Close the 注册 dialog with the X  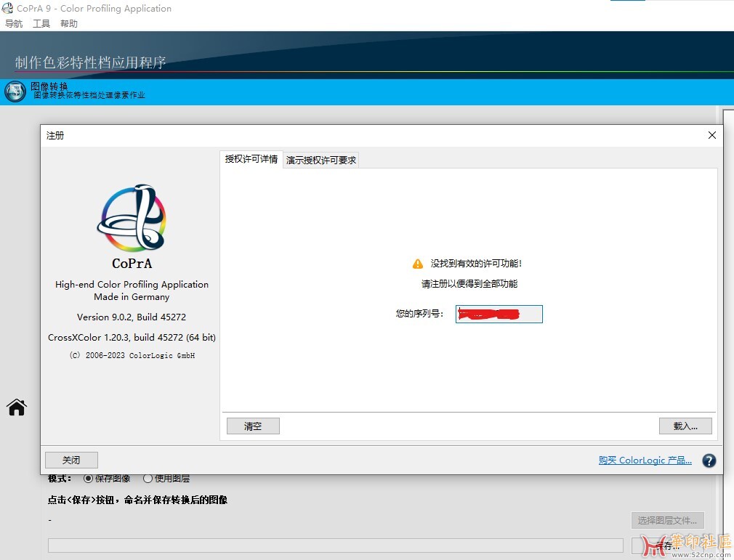click(x=711, y=135)
